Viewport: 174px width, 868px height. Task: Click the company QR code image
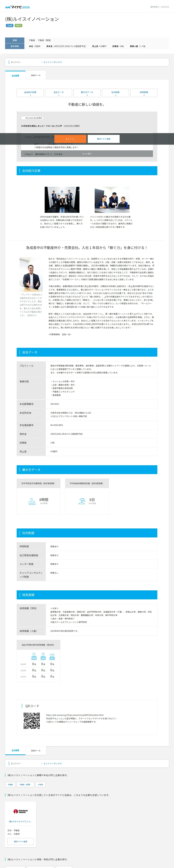[32, 721]
